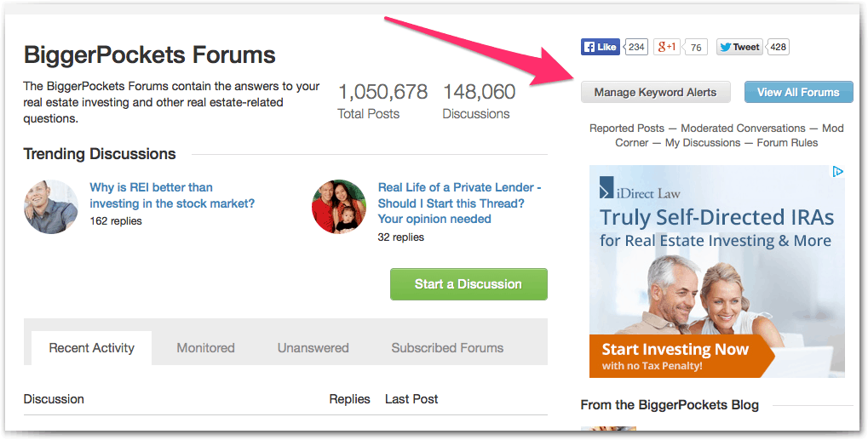Click the From the BiggerPockets Blog heading

[x=670, y=405]
